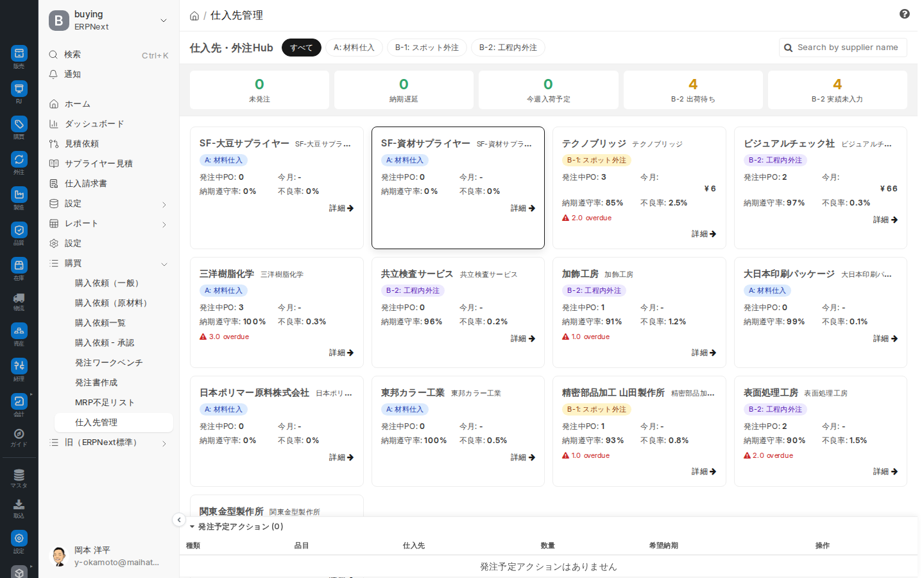Click the B-2 出荷待ち summary card

(x=693, y=90)
